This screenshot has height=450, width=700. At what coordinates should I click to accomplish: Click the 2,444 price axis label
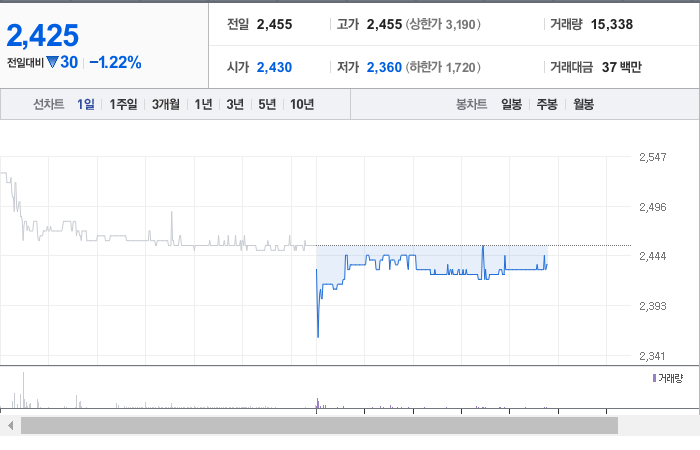point(652,256)
